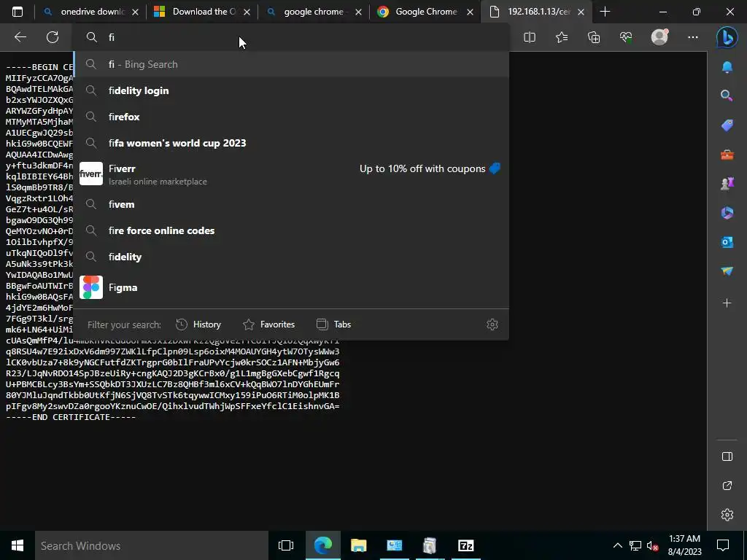Open Task View on taskbar
Image resolution: width=747 pixels, height=560 pixels.
(286, 545)
